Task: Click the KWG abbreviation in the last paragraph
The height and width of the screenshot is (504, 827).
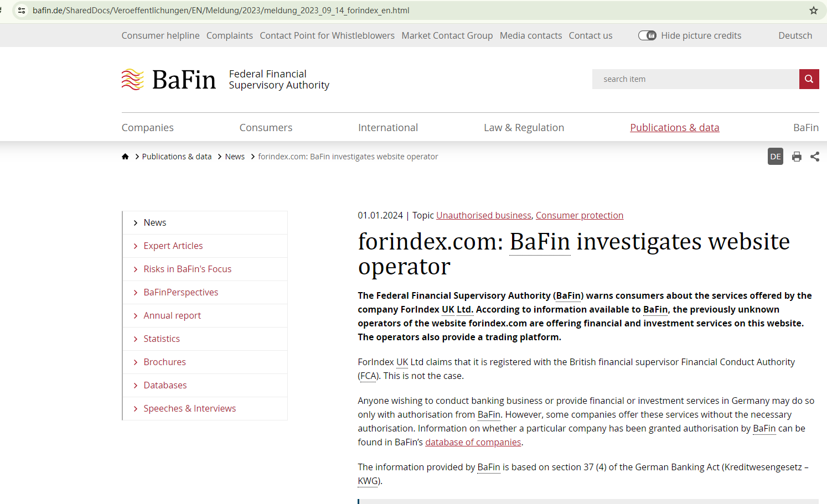Action: pyautogui.click(x=368, y=481)
